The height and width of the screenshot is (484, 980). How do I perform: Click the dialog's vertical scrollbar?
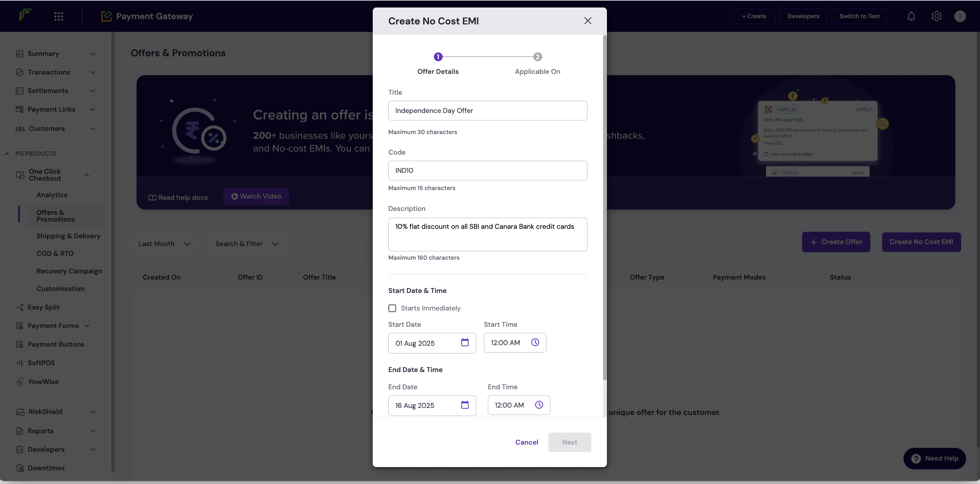605,208
